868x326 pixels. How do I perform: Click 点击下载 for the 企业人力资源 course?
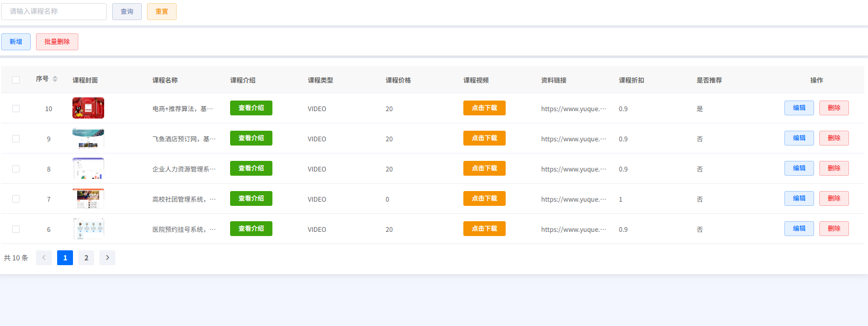point(485,168)
